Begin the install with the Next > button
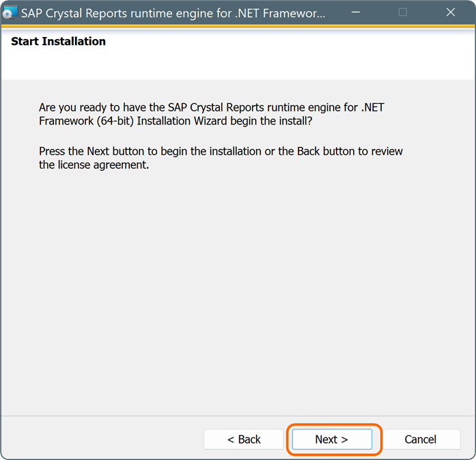Image resolution: width=476 pixels, height=460 pixels. [x=332, y=439]
